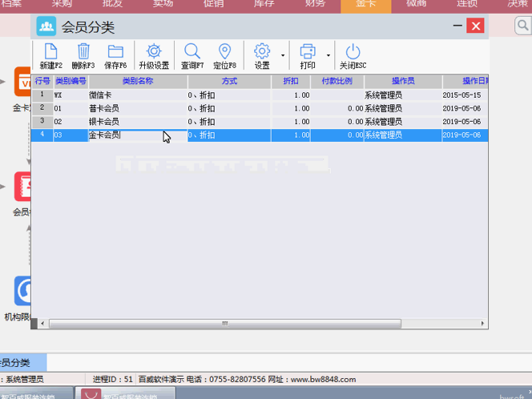532x399 pixels.
Task: Click the 关闭ESC power icon
Action: click(353, 51)
